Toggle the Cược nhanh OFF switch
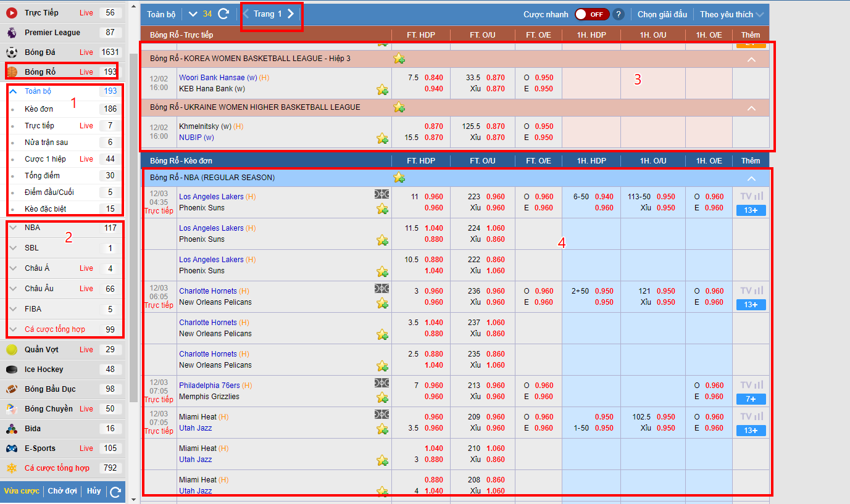Viewport: 850px width, 504px height. (592, 14)
